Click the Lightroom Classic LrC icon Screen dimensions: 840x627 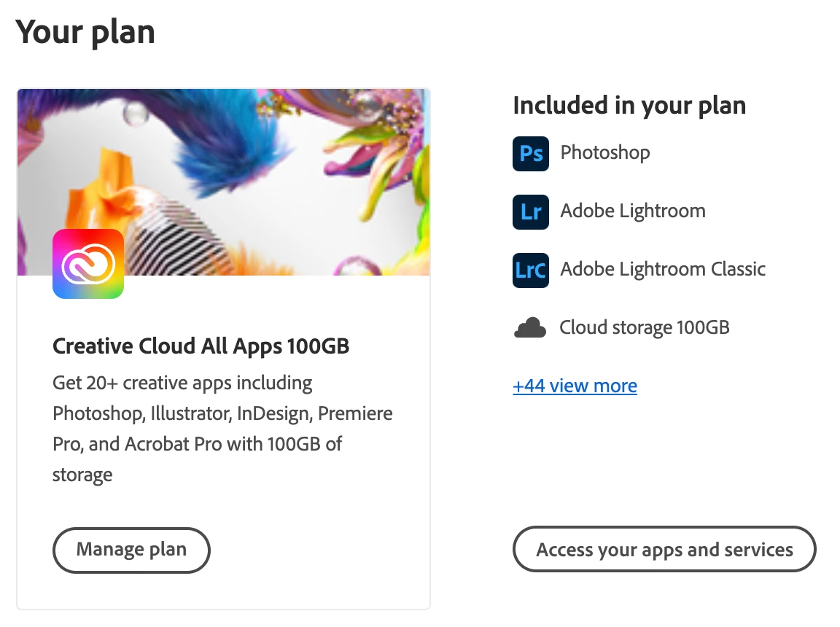coord(530,270)
